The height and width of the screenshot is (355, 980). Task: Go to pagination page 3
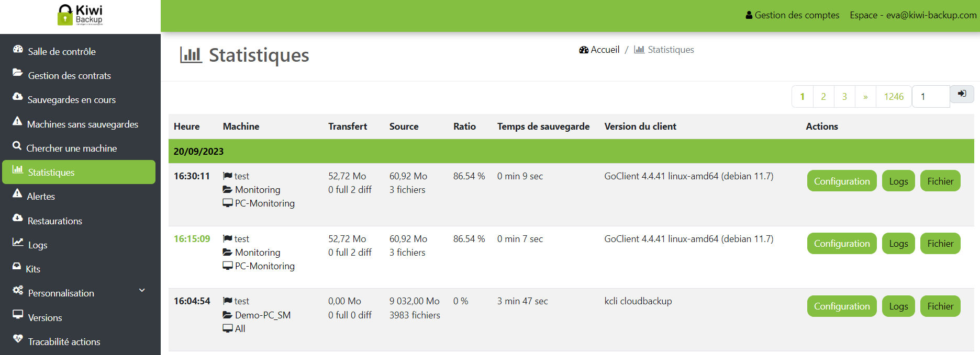[x=844, y=96]
